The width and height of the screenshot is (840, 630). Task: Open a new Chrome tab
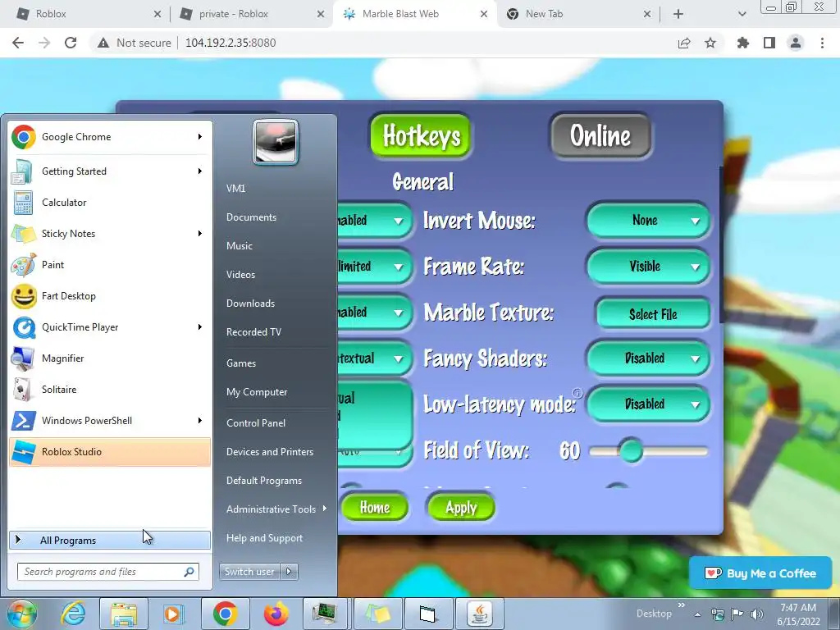tap(678, 14)
